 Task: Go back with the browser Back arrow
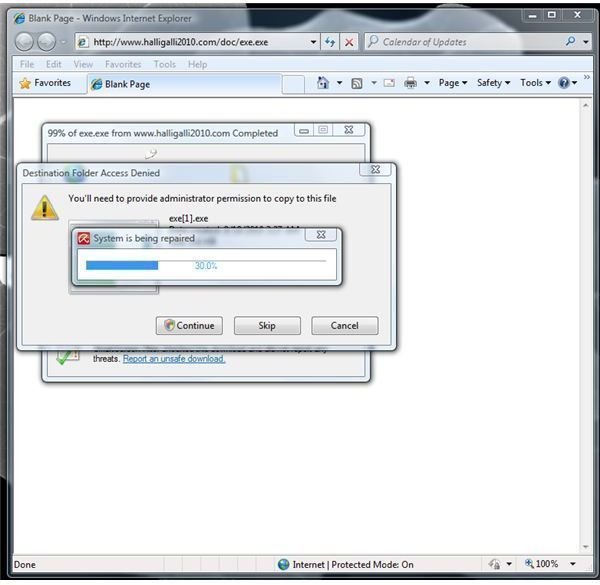coord(24,42)
